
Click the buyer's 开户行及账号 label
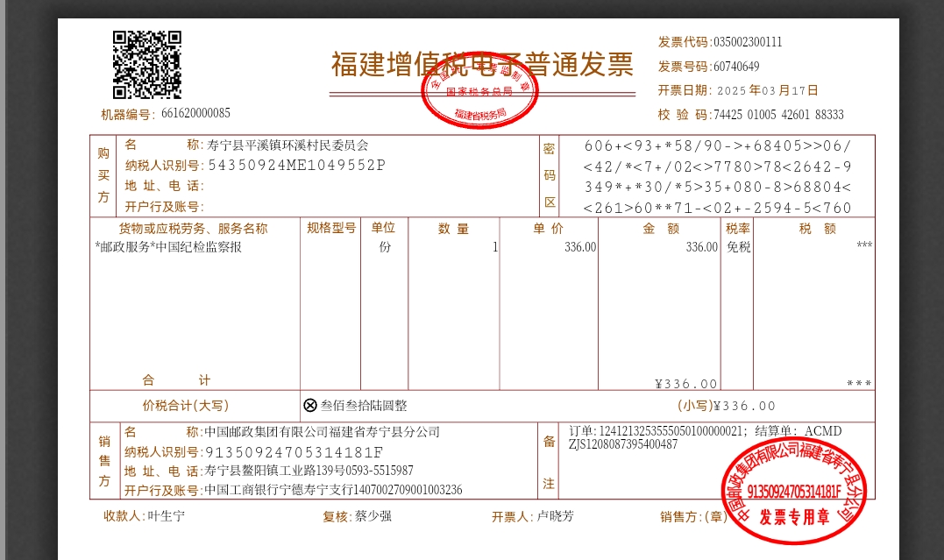[164, 207]
